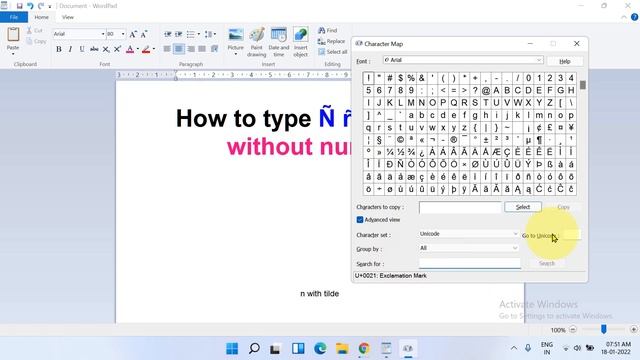Open Group by dropdown in Character Map

(515, 248)
